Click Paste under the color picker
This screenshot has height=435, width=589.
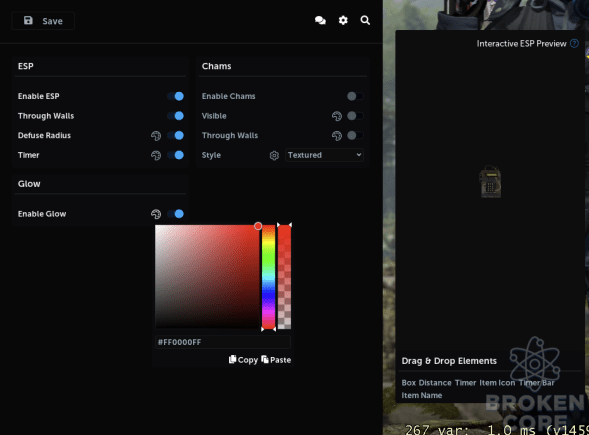pos(276,360)
